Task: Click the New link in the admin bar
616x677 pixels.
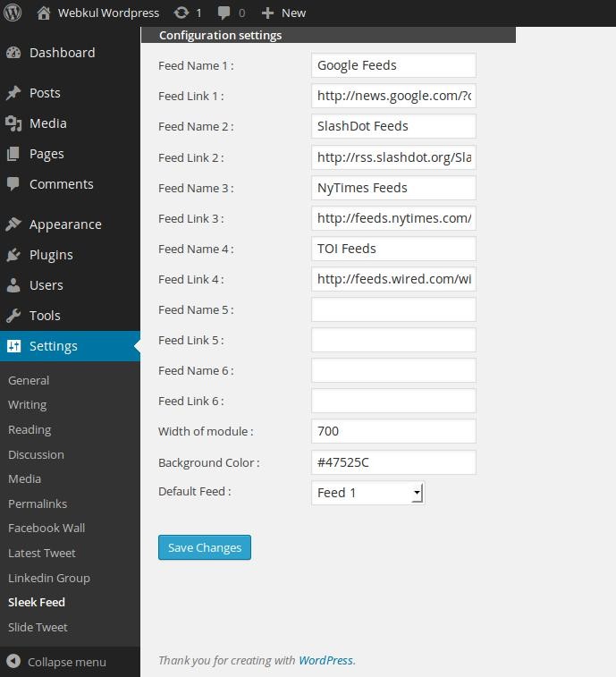Action: point(293,13)
